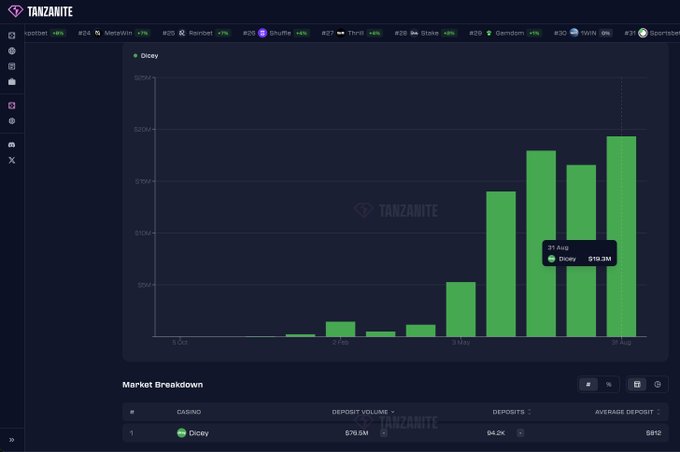Toggle the Dicey legend series in chart
The image size is (680, 452).
[146, 56]
